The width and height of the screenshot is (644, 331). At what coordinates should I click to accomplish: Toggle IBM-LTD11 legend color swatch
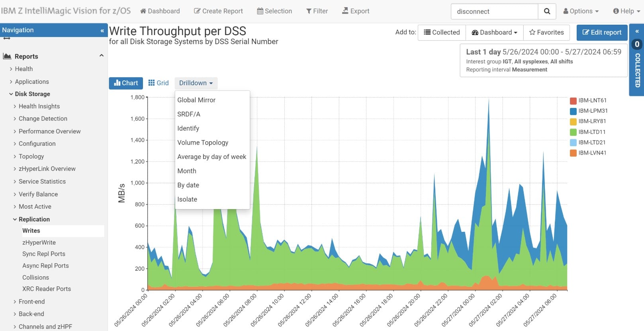573,132
